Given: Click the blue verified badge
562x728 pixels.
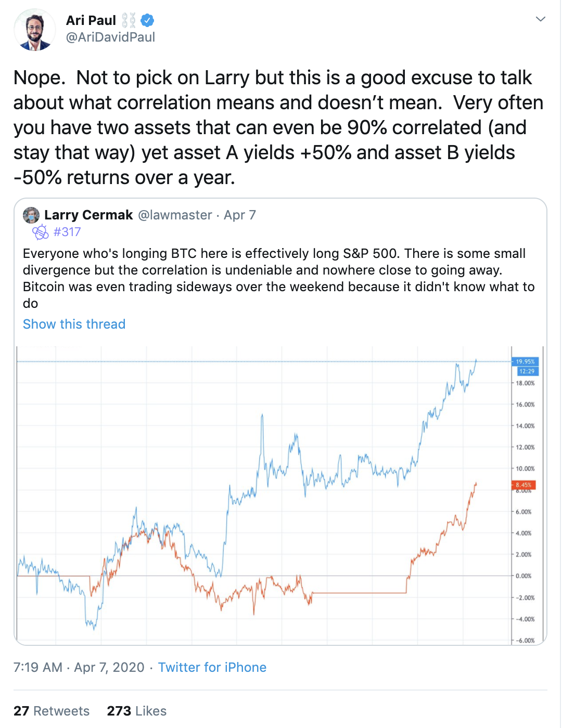Looking at the screenshot, I should [147, 21].
